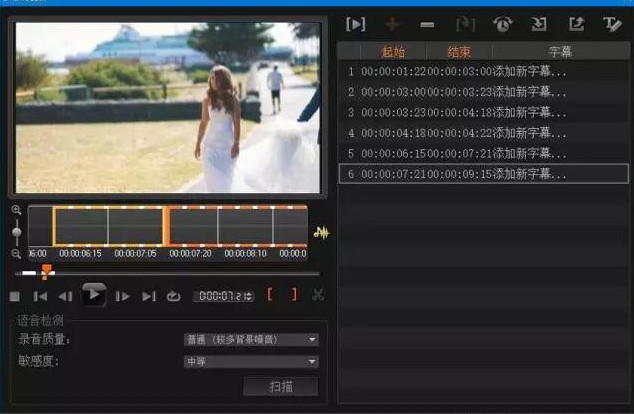Stop playback with the square button

pos(15,297)
